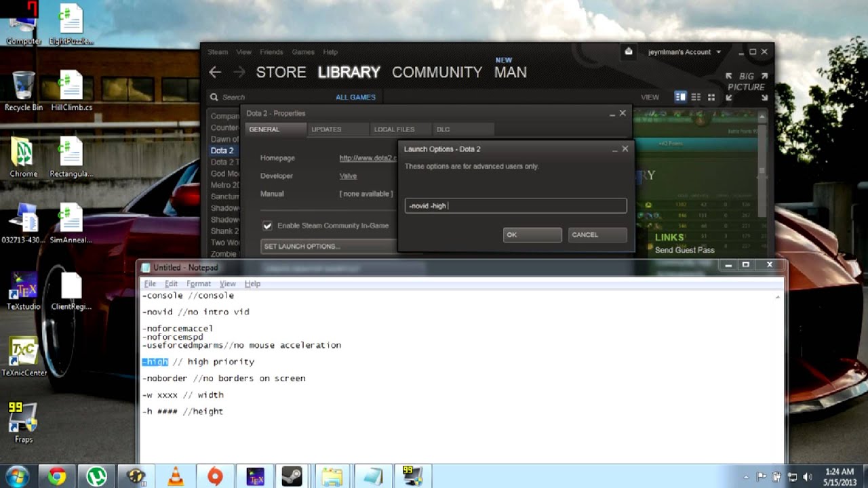Click the SET LAUNCH OPTIONS button
Viewport: 868px width, 488px height.
330,246
